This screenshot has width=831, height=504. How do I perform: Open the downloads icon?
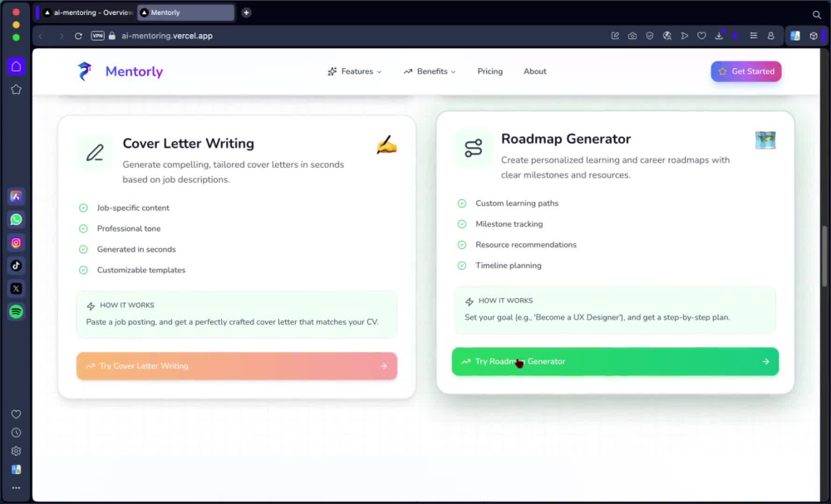(719, 36)
